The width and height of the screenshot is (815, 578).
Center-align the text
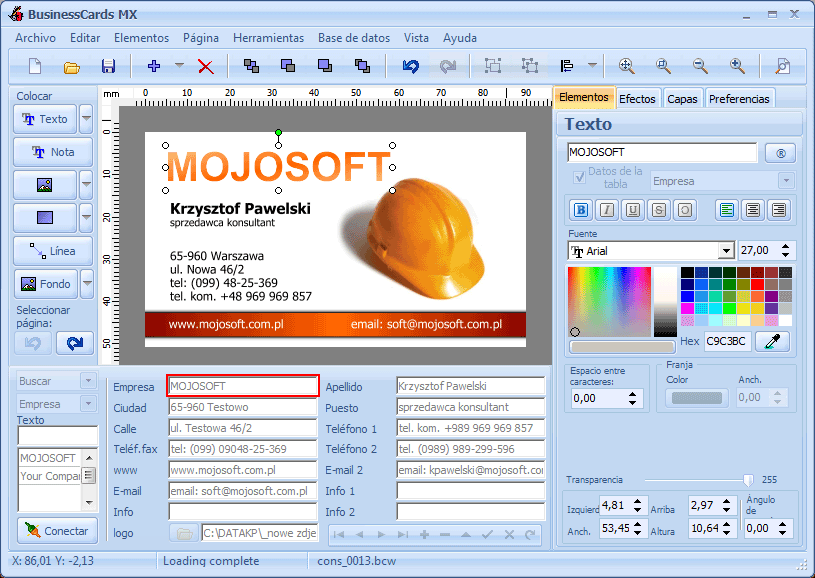click(753, 210)
